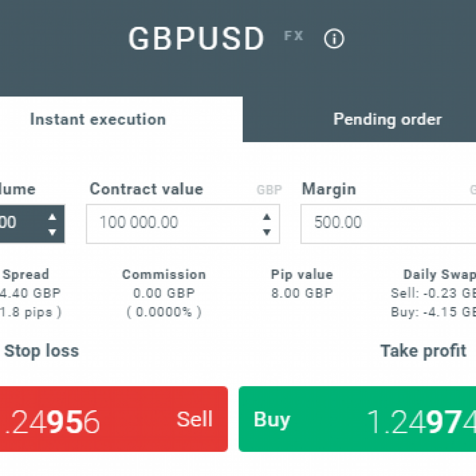Click the GBPUSD info circle icon
This screenshot has width=476, height=476.
pyautogui.click(x=334, y=39)
